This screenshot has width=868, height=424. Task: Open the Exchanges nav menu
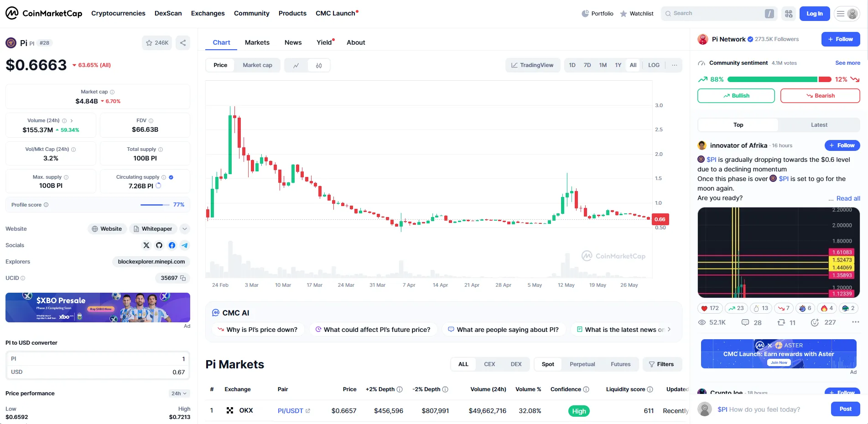208,13
